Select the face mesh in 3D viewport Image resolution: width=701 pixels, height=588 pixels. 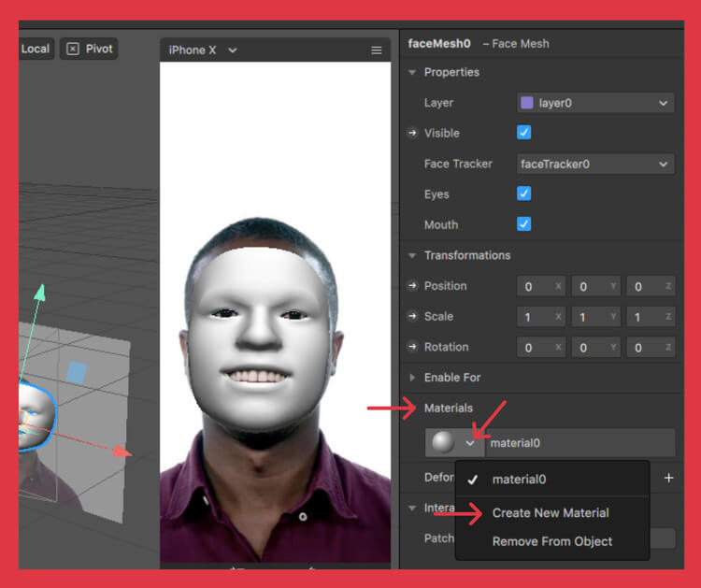coord(36,417)
